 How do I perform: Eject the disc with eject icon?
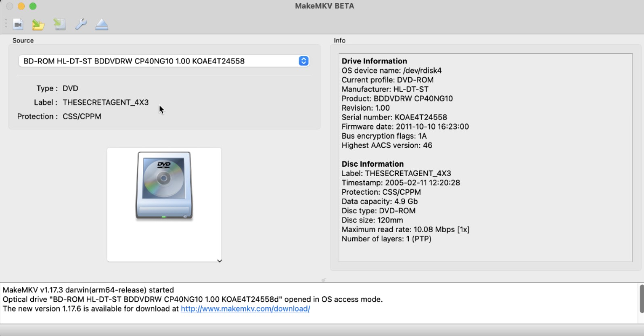pyautogui.click(x=102, y=25)
